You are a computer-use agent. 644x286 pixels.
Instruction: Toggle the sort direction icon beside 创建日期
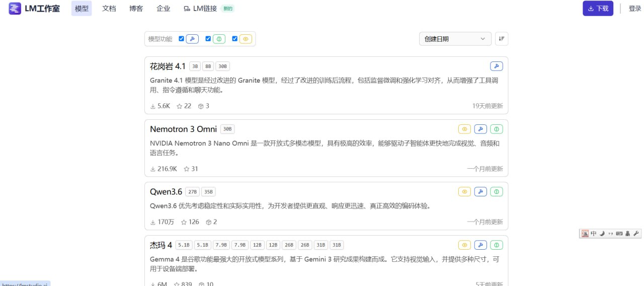point(502,39)
